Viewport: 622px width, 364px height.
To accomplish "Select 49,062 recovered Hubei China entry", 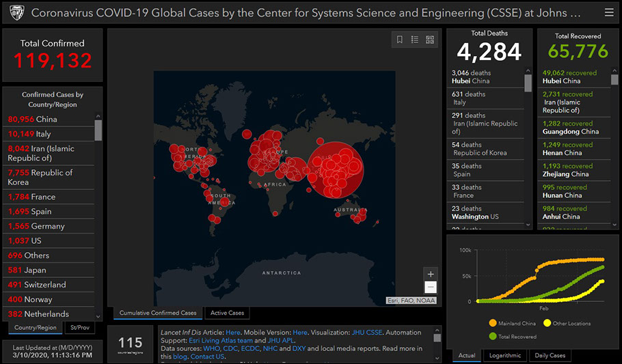I will point(576,77).
